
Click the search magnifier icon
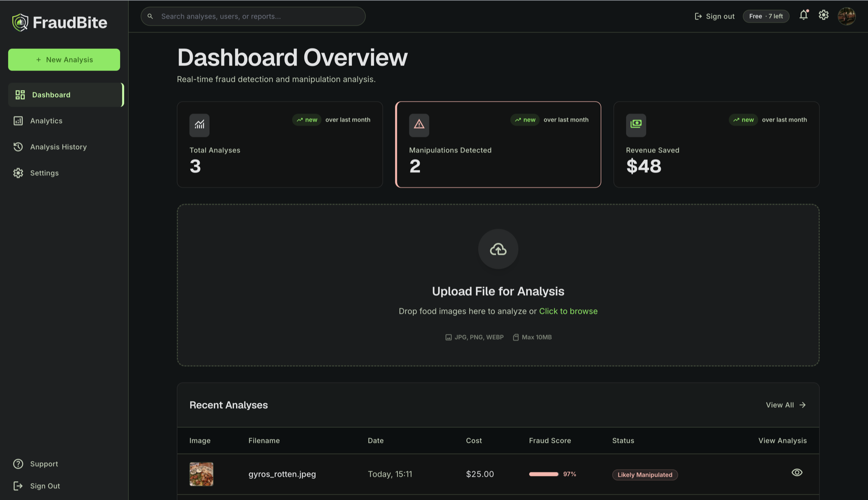tap(150, 16)
